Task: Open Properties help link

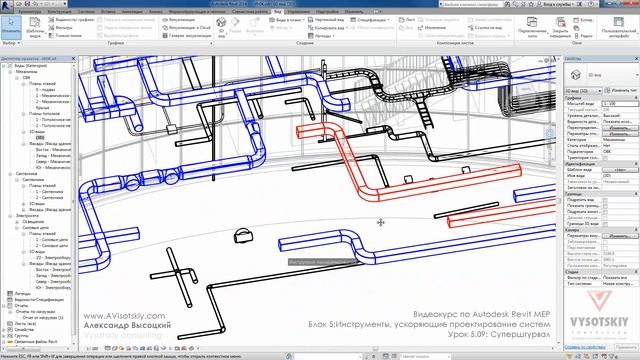Action: [585, 347]
